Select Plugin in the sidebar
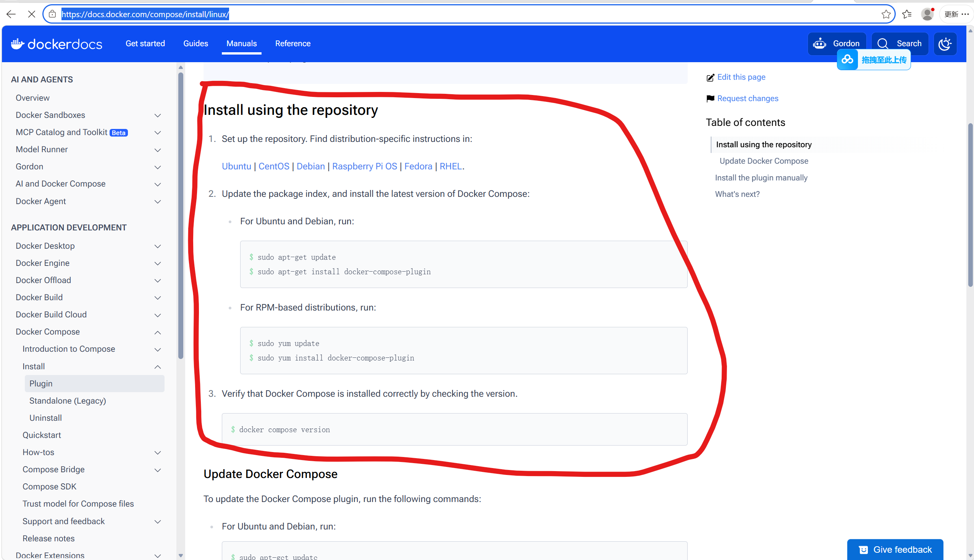The height and width of the screenshot is (560, 974). point(94,384)
